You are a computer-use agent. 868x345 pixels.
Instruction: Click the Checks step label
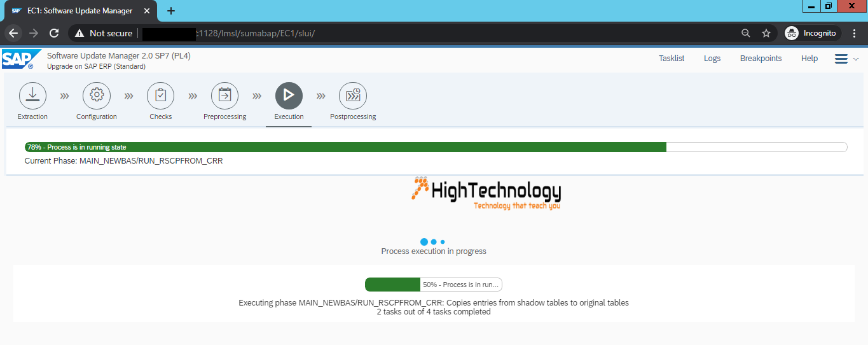click(x=161, y=117)
